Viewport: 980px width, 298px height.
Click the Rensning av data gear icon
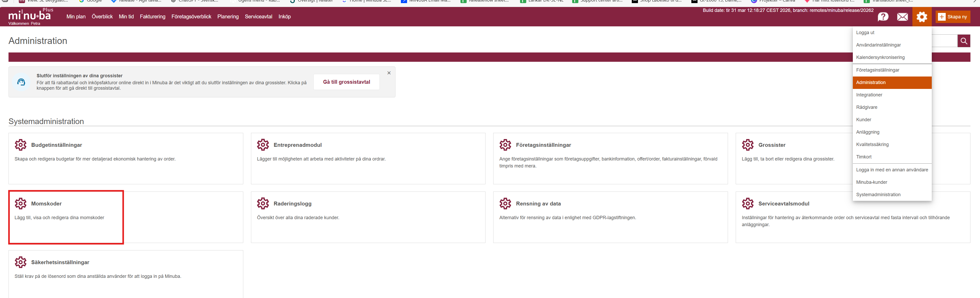click(x=505, y=203)
